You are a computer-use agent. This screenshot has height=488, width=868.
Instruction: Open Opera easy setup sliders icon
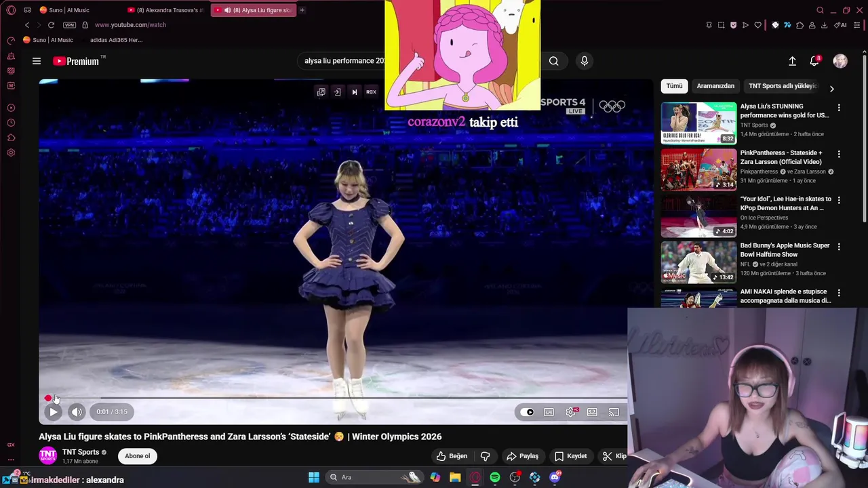[x=857, y=25]
